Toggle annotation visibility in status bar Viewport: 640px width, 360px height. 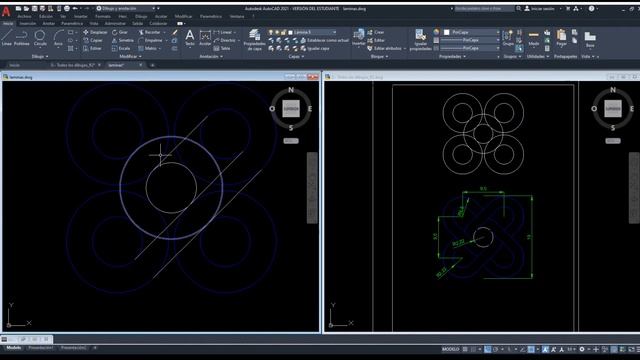(546, 349)
